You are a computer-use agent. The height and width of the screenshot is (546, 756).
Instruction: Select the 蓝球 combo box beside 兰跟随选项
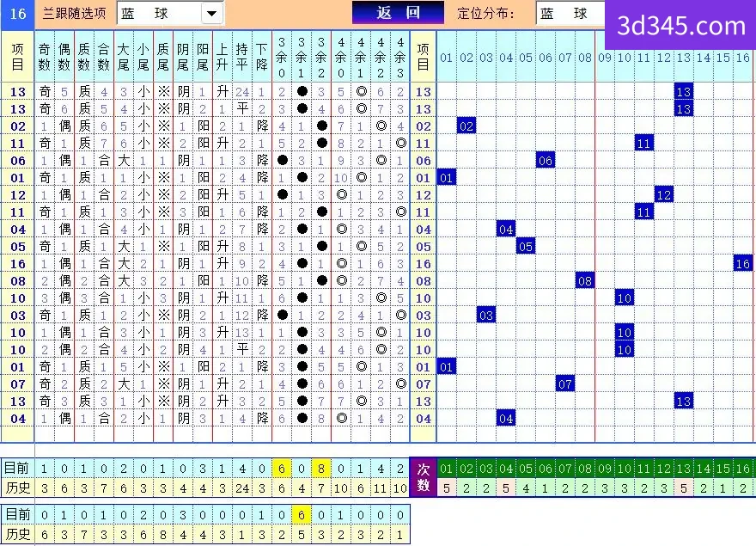point(170,13)
